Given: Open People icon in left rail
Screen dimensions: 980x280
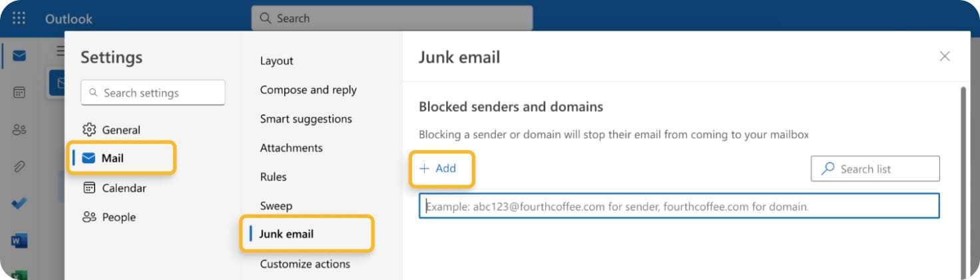Looking at the screenshot, I should [19, 130].
